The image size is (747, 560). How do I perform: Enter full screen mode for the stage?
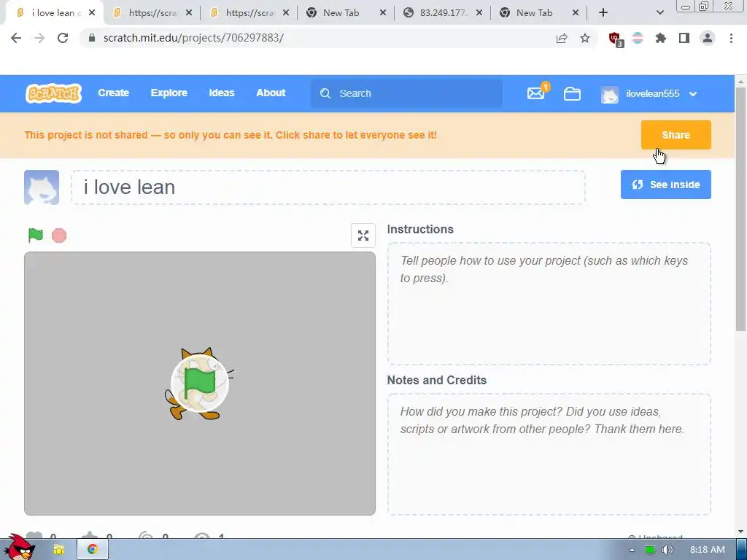(x=363, y=236)
